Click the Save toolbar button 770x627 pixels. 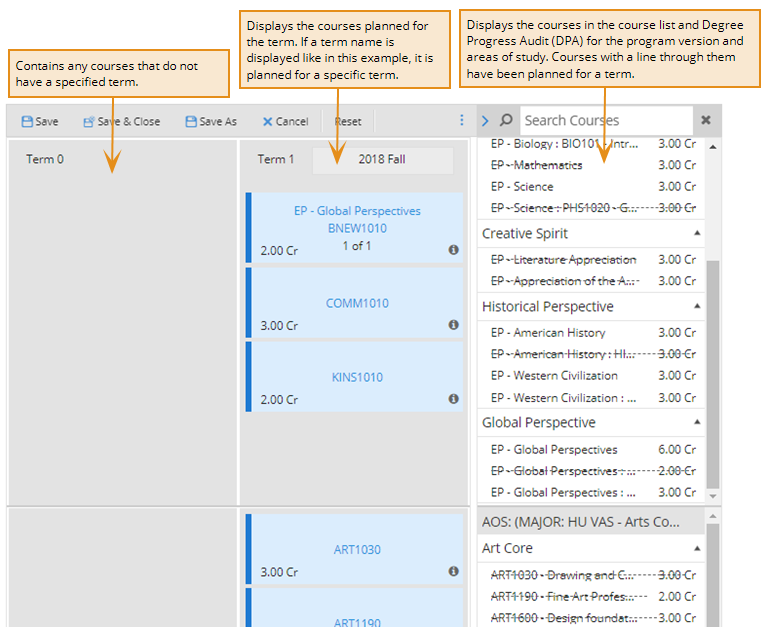coord(40,121)
